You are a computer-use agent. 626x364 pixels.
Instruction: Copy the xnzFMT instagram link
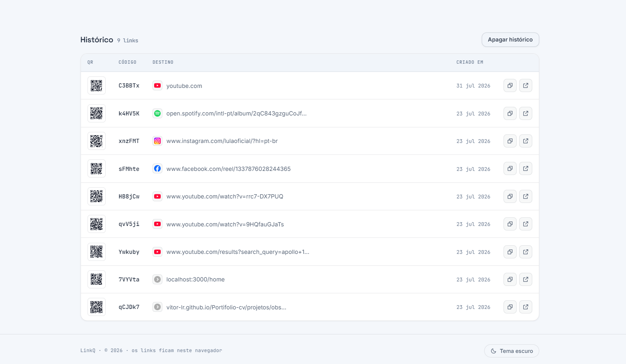[510, 141]
